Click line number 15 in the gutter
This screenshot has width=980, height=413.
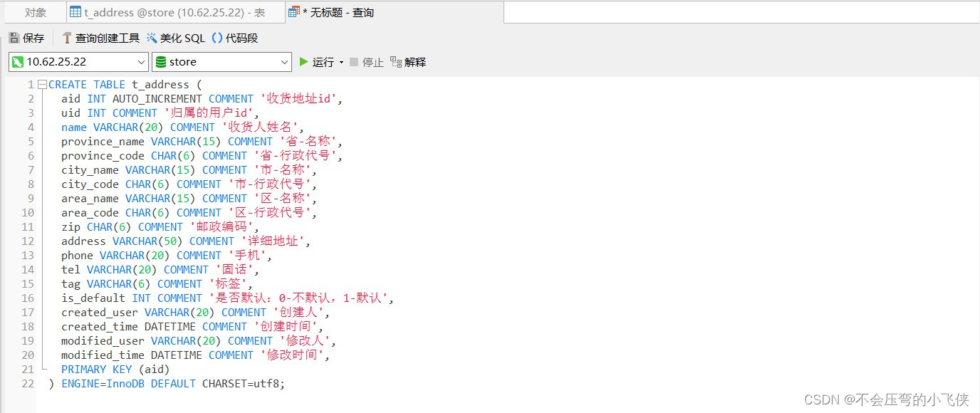pyautogui.click(x=26, y=283)
